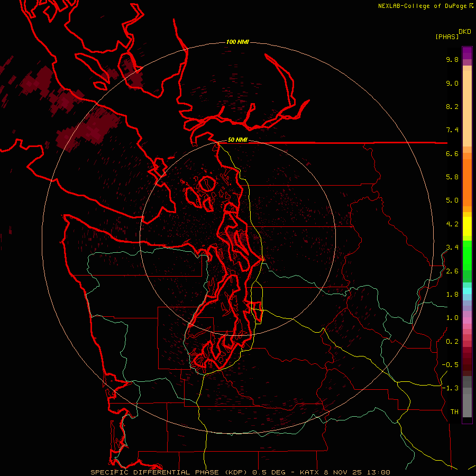Click the 0.2 value on color scale
The height and width of the screenshot is (476, 476).
pos(452,342)
